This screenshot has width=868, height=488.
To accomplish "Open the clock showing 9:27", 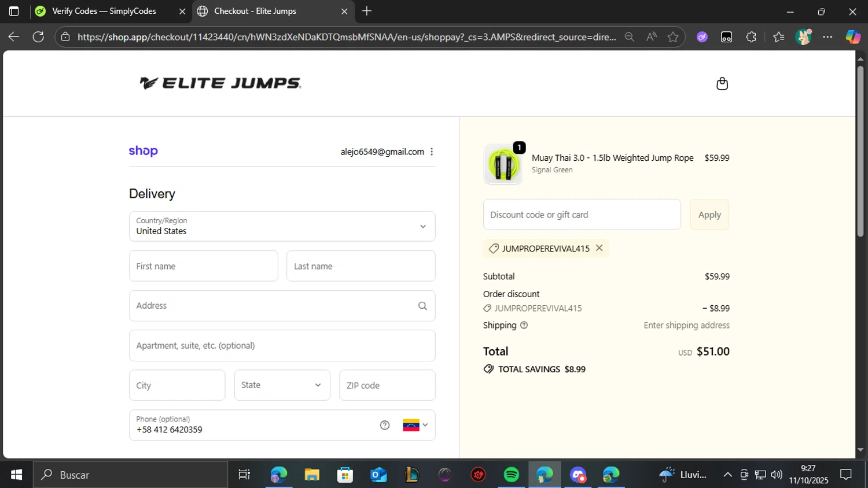I will [x=808, y=475].
